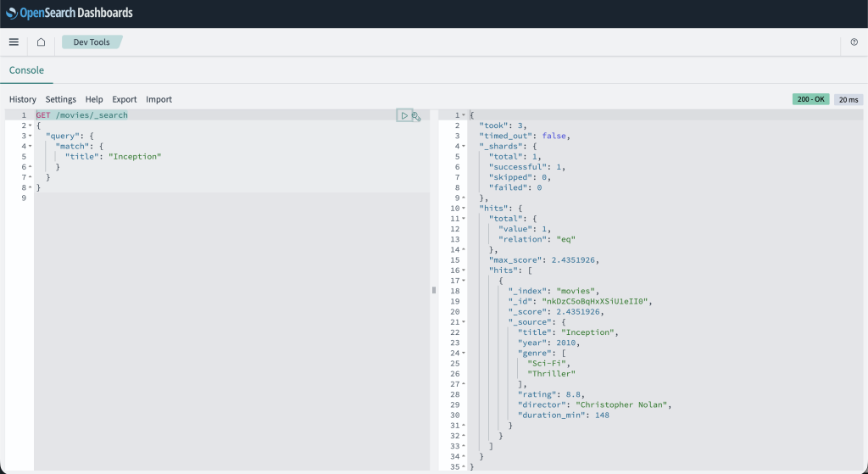This screenshot has width=868, height=474.
Task: Open the hamburger navigation menu
Action: coord(14,42)
